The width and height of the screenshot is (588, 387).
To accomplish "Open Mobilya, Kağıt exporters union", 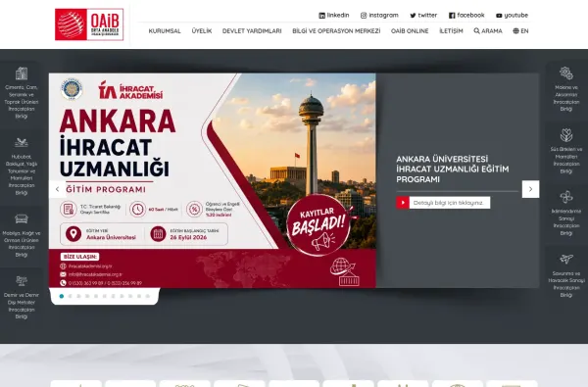I will point(22,235).
